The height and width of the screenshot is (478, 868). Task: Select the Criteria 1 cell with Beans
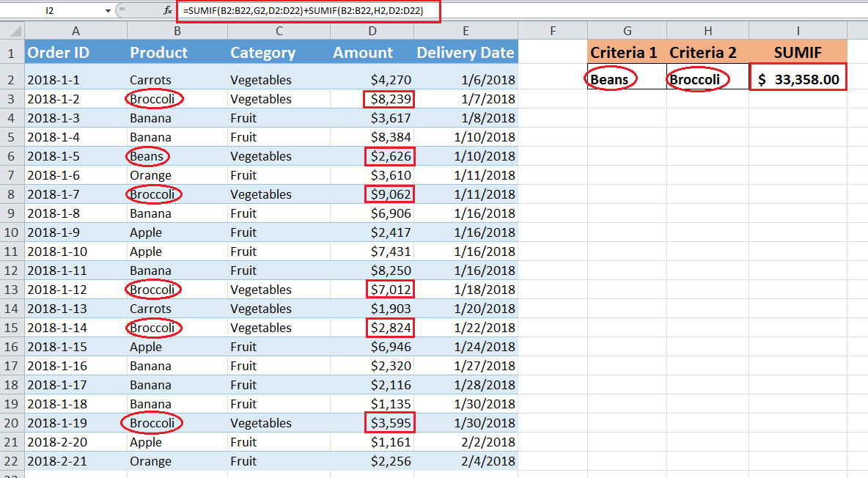coord(628,78)
